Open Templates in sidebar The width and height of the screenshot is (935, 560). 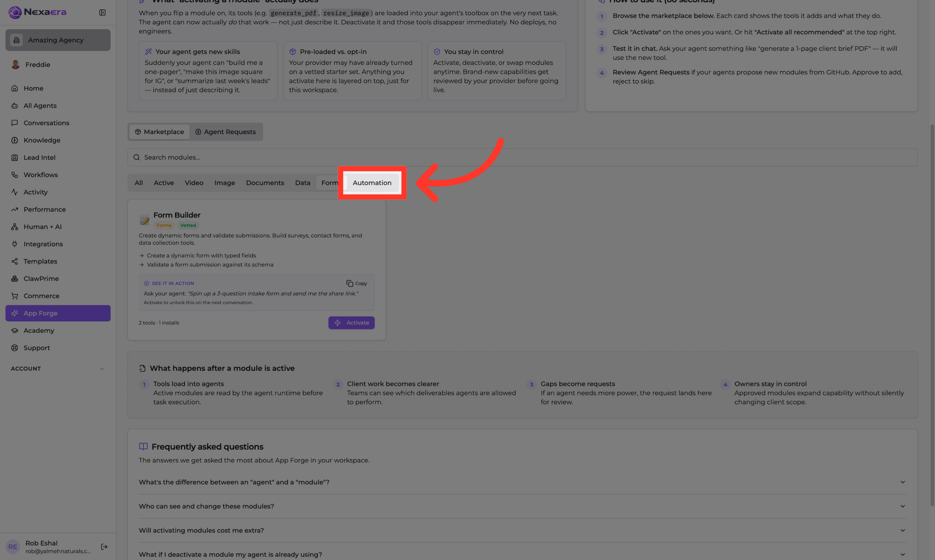coord(58,261)
